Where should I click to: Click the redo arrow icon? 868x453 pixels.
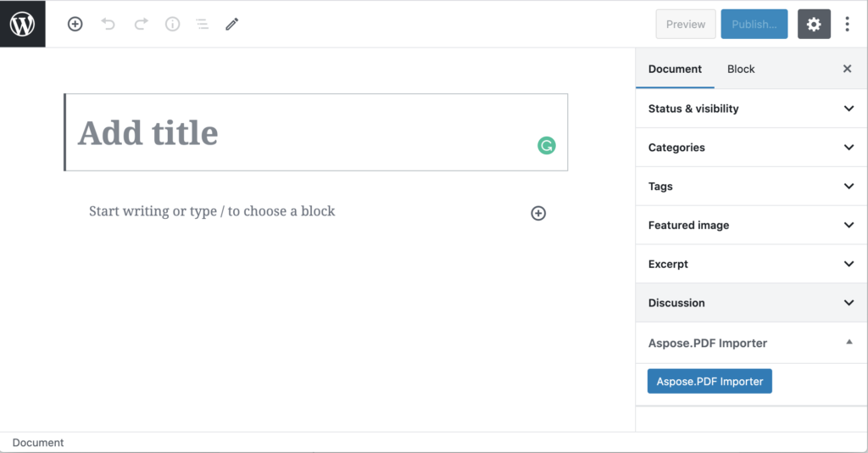[x=141, y=25]
